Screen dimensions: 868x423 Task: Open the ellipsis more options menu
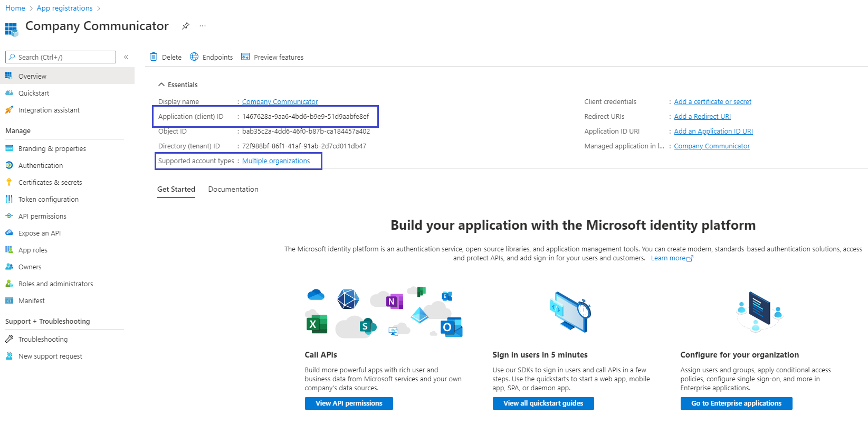(x=203, y=26)
